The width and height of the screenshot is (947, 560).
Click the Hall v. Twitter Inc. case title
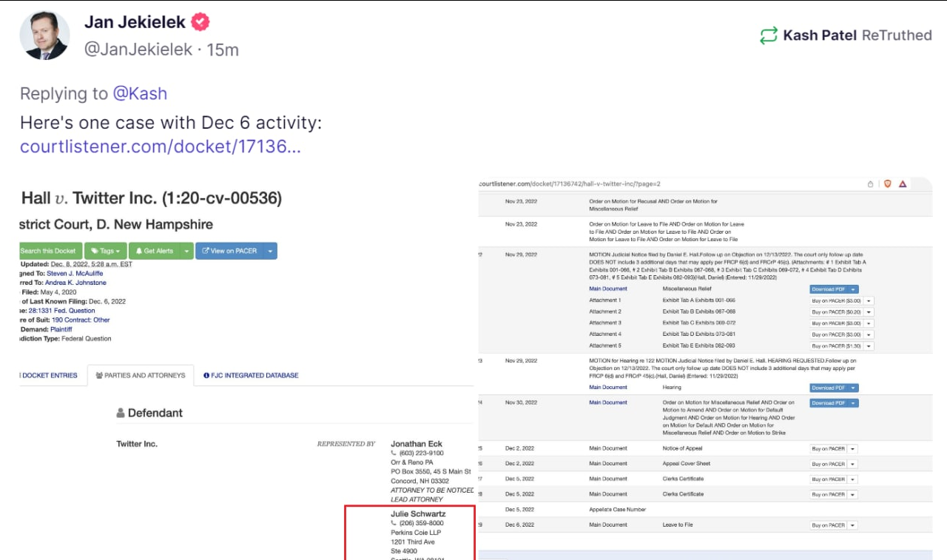(x=151, y=198)
